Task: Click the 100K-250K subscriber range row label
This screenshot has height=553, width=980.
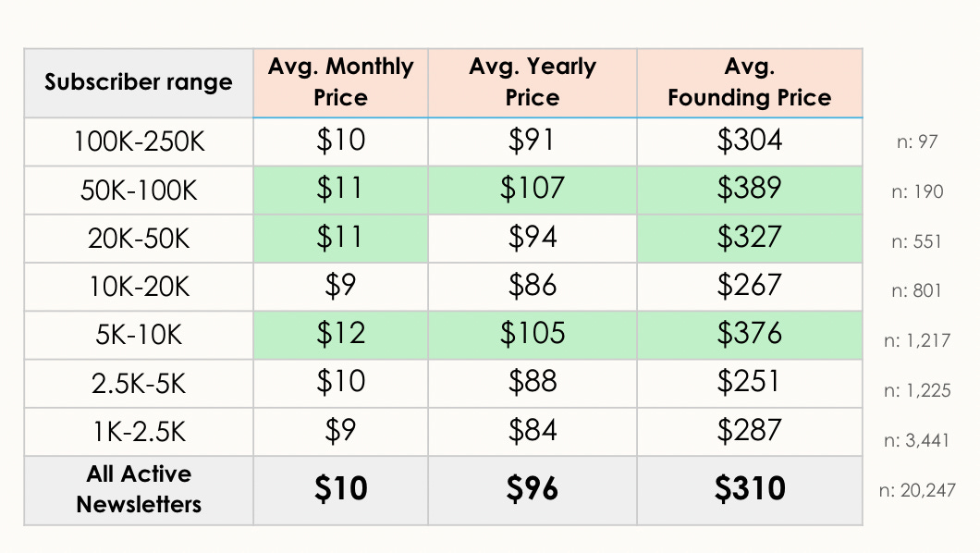Action: click(139, 141)
